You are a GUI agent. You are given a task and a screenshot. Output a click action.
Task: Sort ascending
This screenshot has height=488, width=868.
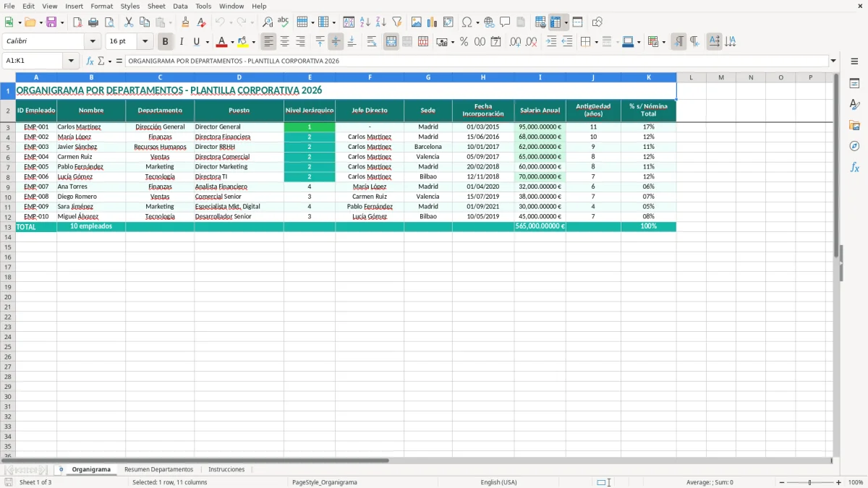[x=365, y=22]
